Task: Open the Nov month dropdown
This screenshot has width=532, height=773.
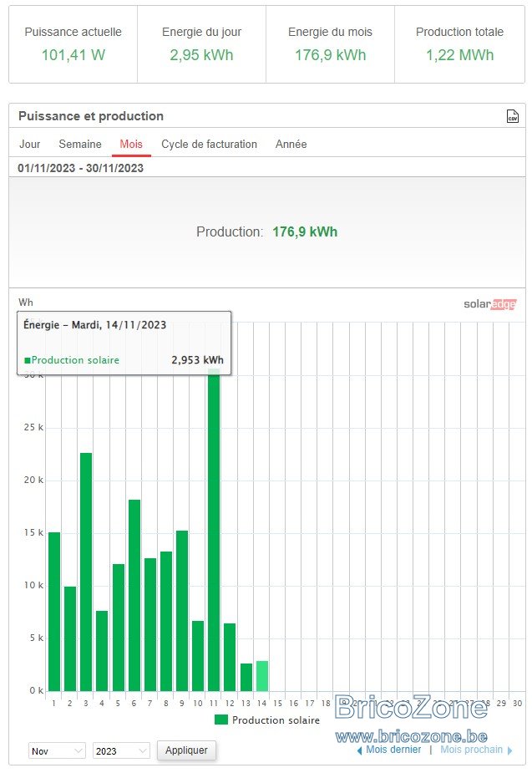Action: pyautogui.click(x=57, y=750)
